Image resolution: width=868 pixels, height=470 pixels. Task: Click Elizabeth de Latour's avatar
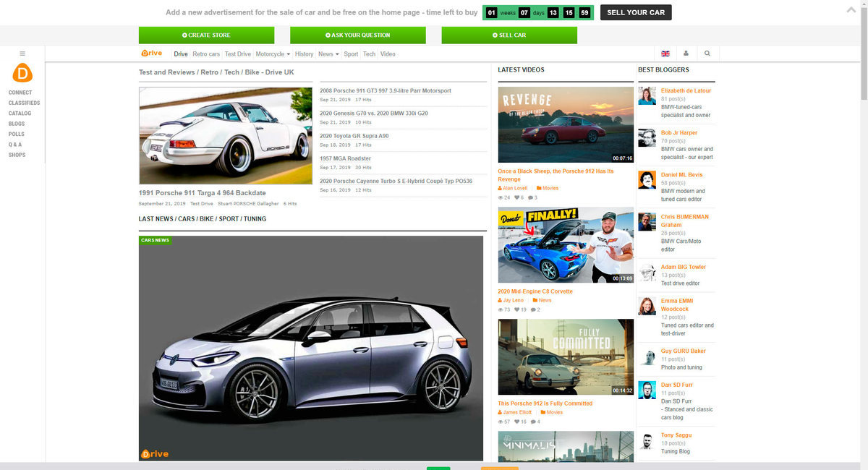647,96
